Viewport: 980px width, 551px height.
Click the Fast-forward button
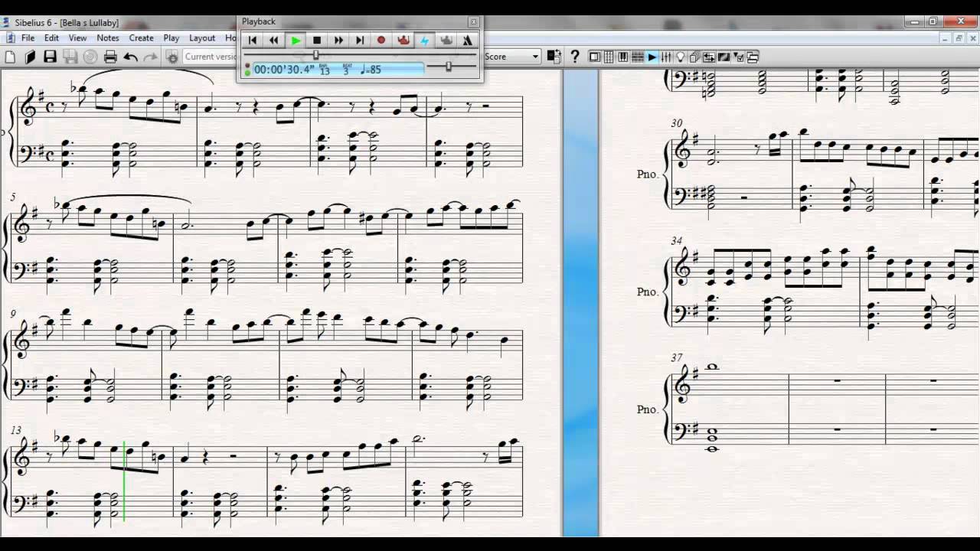[338, 41]
